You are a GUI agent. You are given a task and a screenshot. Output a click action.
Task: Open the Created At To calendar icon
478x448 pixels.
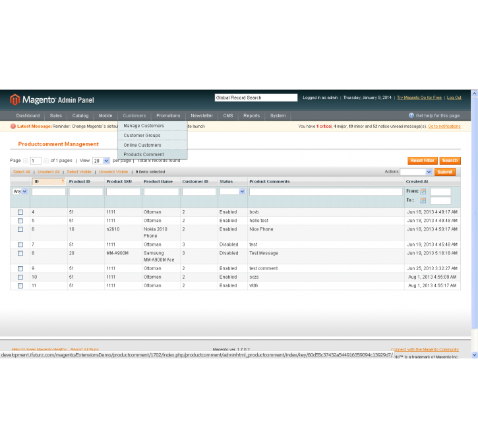(x=423, y=200)
